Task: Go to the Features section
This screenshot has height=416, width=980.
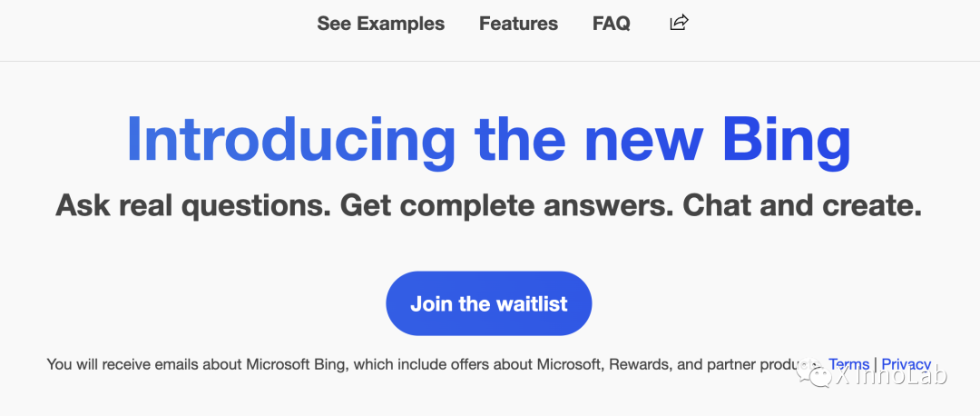Action: coord(518,24)
